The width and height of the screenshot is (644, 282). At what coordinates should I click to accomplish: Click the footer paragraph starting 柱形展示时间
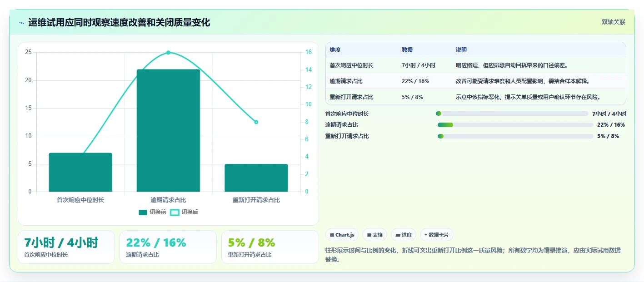coord(473,255)
